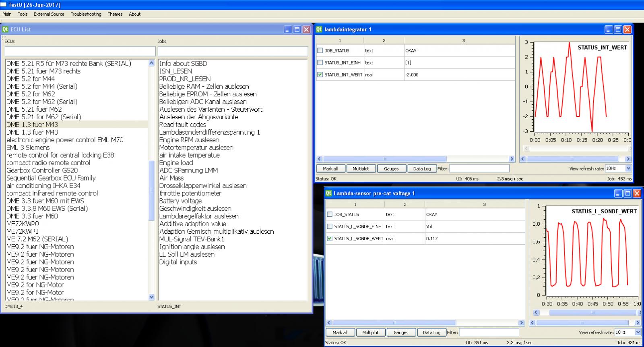Click the Qt icon of Lambda-sensor pre-cat voltage window

328,193
